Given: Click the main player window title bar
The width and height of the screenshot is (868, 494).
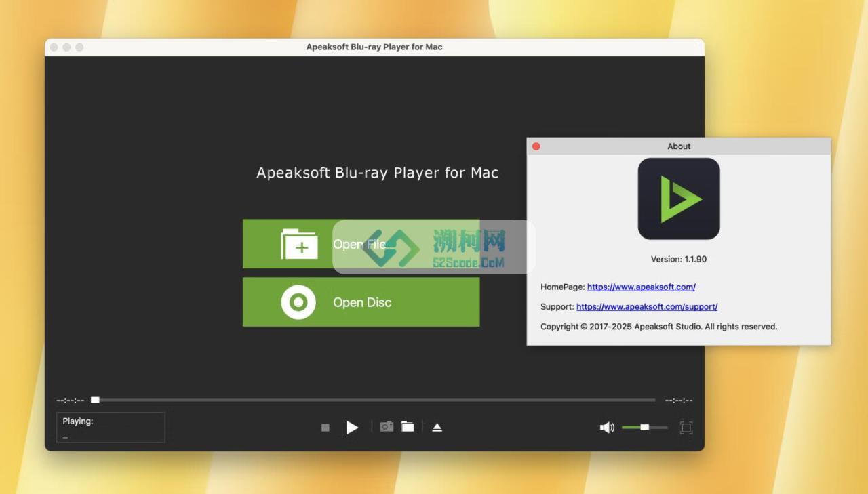Looking at the screenshot, I should (374, 47).
